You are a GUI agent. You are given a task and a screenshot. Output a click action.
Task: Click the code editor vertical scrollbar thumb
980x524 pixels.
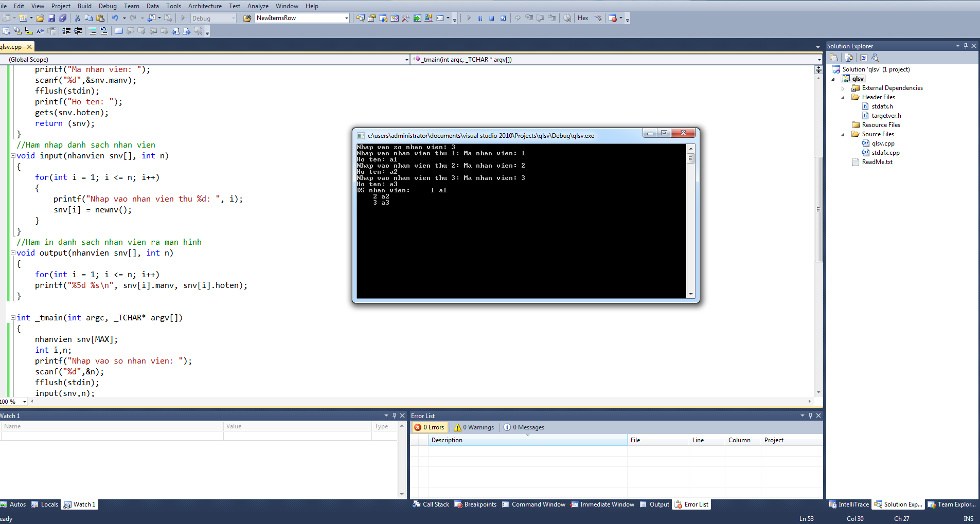pos(818,209)
